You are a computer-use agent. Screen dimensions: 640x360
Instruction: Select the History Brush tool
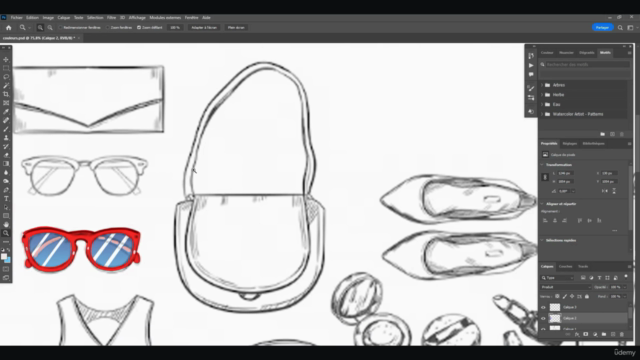[x=6, y=146]
